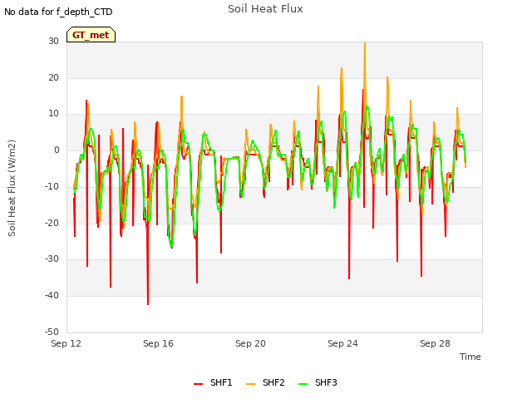The height and width of the screenshot is (399, 532).
Task: Click the Sep 24 x-axis label
Action: [342, 343]
